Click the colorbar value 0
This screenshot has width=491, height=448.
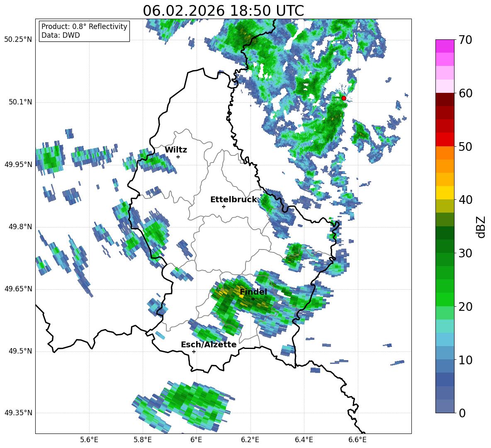click(x=462, y=413)
